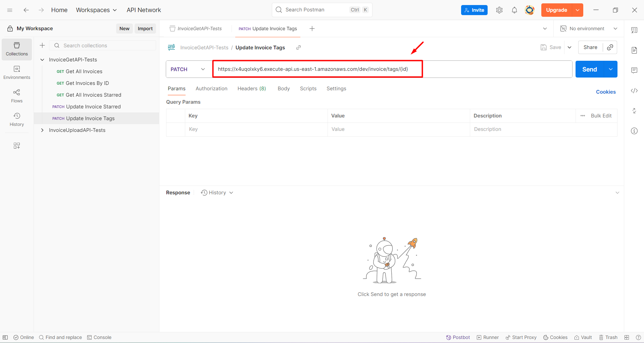Image resolution: width=644 pixels, height=343 pixels.
Task: Collapse the InvoiceGetAPI-Tests collection
Action: [42, 59]
